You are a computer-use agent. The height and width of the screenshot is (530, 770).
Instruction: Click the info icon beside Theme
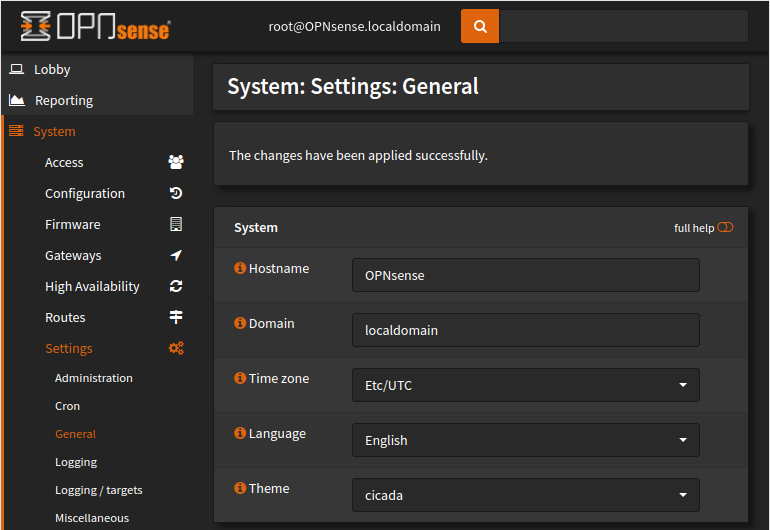click(x=240, y=488)
